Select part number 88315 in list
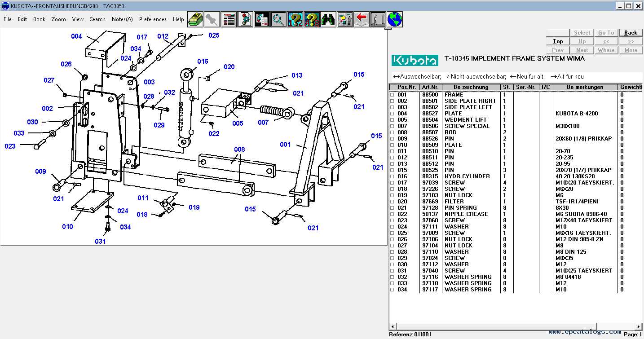The image size is (644, 339). coord(430,176)
